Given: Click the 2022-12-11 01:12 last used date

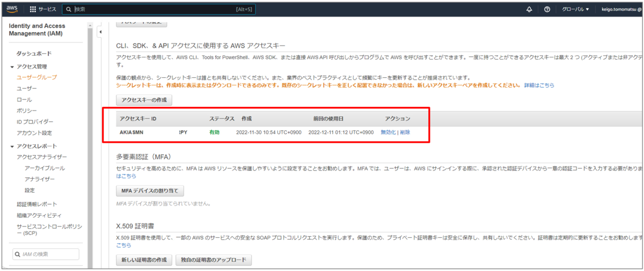Looking at the screenshot, I should tap(341, 132).
